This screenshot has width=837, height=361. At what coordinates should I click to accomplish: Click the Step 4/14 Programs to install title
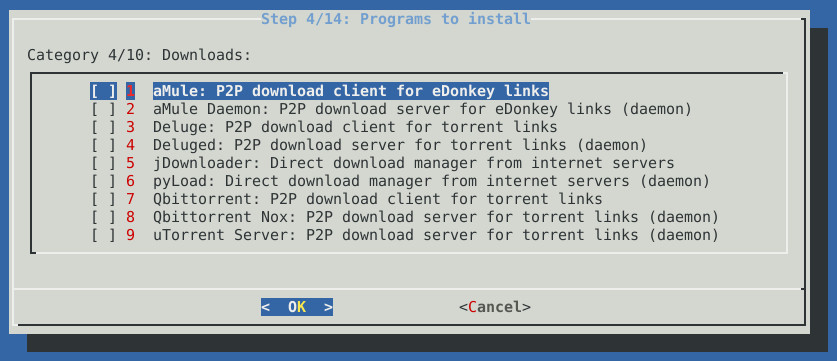coord(396,19)
